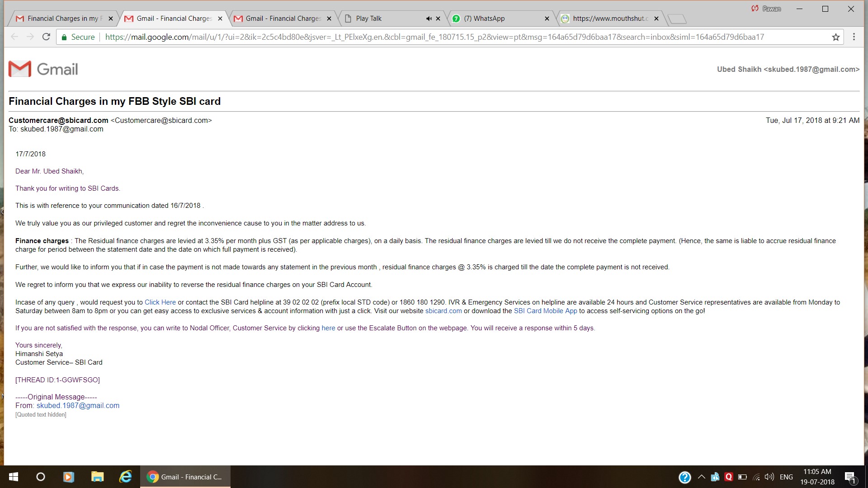Screen dimensions: 868x488
Task: Click the Nodal Officer 'here' link
Action: (328, 328)
